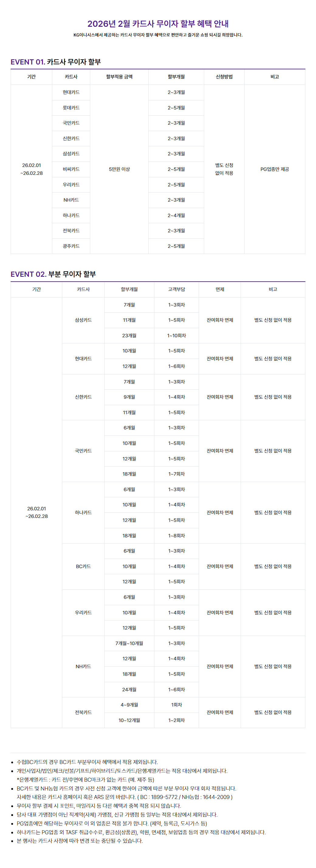Click the EVENT 01 카드사 무이자 할부 heading

pyautogui.click(x=56, y=62)
